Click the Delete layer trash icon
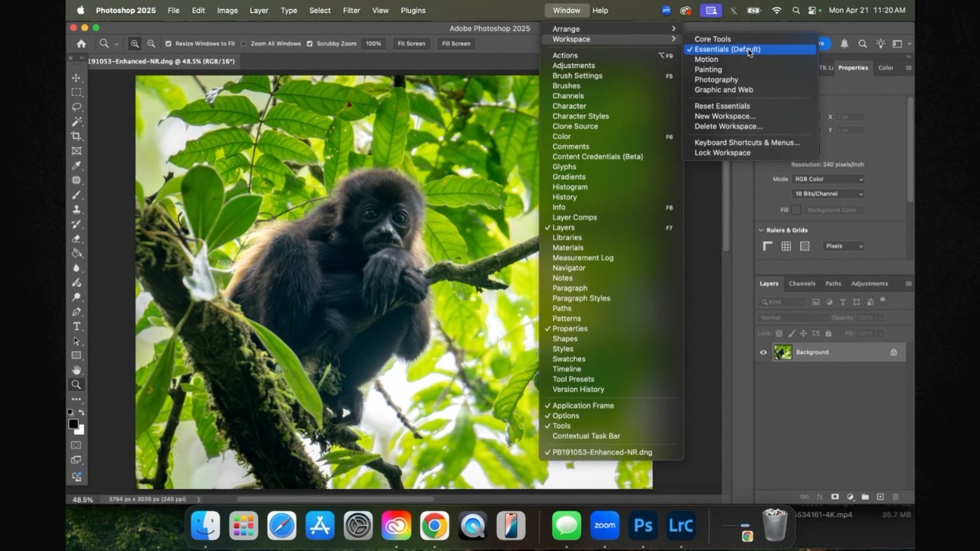 tap(896, 497)
